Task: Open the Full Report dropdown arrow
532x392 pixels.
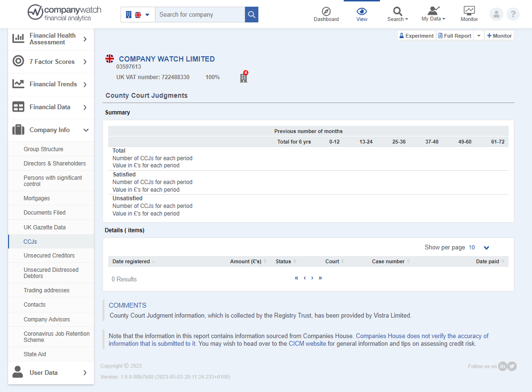Action: tap(479, 36)
